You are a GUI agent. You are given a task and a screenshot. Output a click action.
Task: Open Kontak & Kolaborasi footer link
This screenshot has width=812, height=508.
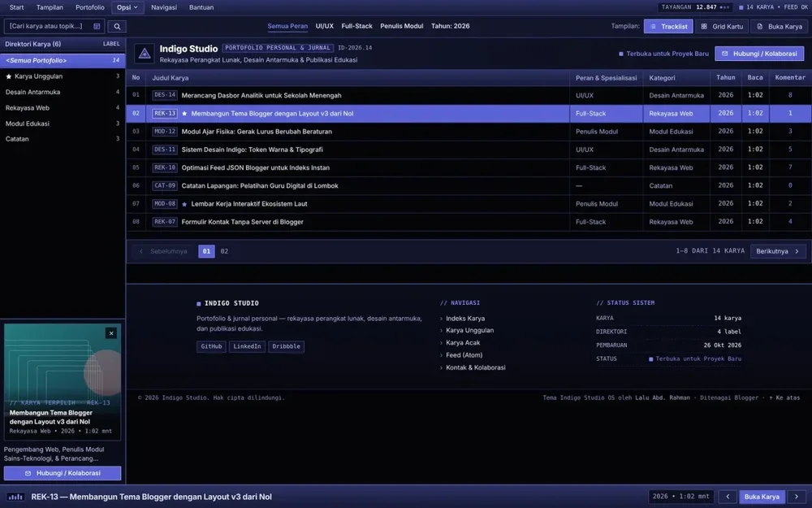pyautogui.click(x=475, y=368)
